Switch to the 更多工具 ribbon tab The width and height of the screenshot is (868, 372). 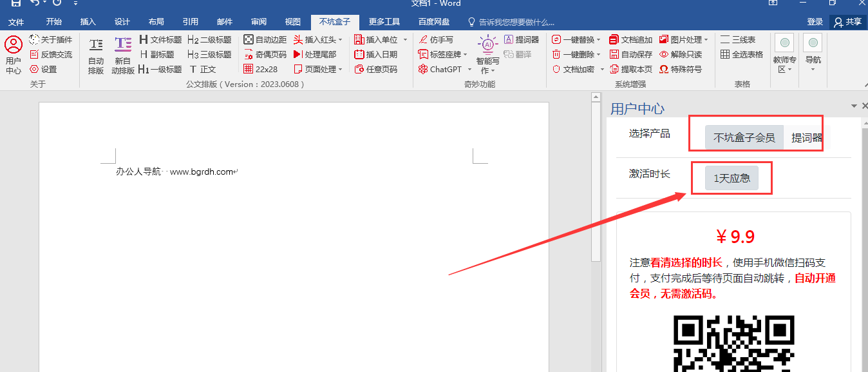[x=384, y=21]
